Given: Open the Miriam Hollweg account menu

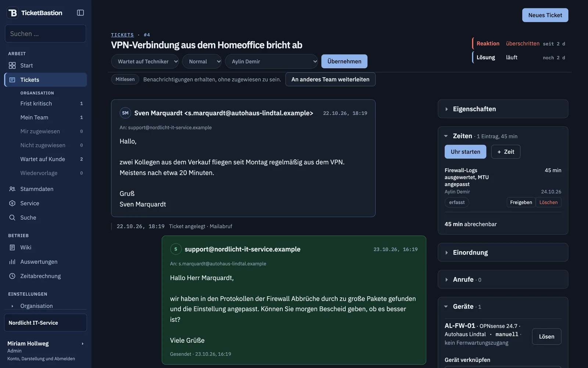Looking at the screenshot, I should [46, 351].
